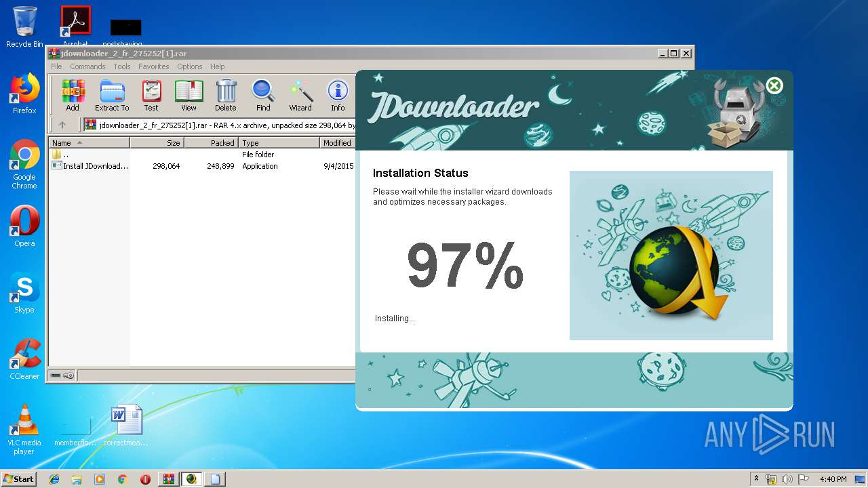Click the Extract To toolbar icon
This screenshot has height=488, width=868.
point(112,95)
